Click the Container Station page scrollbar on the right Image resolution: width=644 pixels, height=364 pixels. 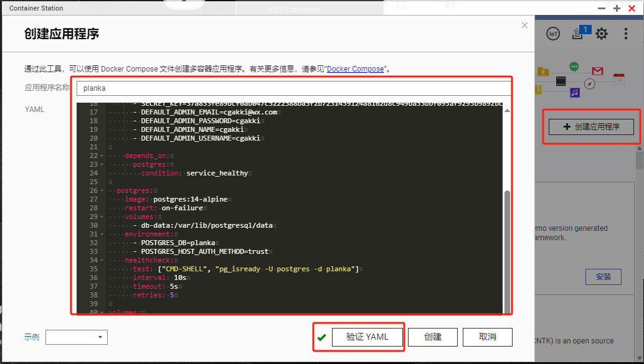point(640,160)
